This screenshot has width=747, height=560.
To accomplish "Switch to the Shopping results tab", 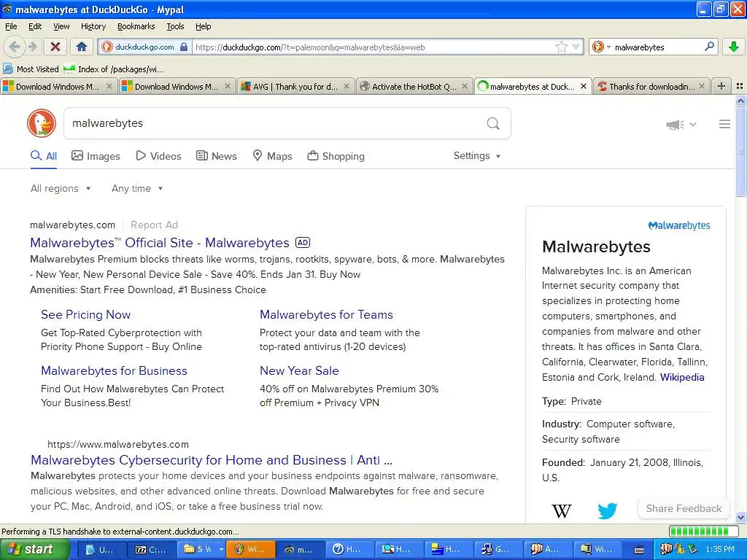I will click(336, 156).
